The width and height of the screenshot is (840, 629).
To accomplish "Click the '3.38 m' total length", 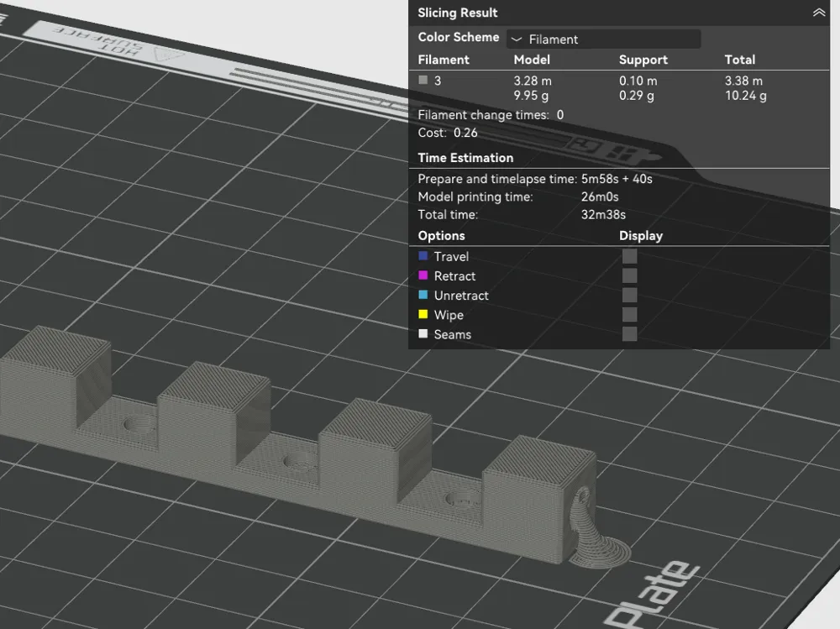I will click(x=743, y=81).
